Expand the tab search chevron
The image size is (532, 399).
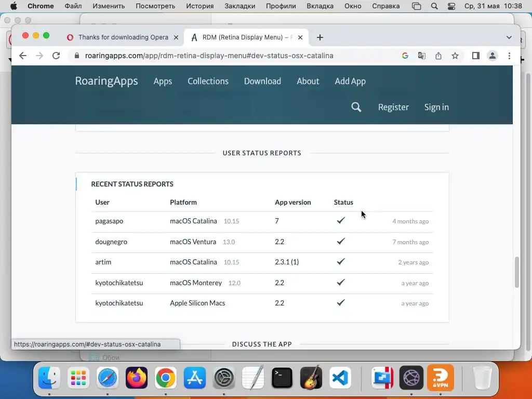509,37
